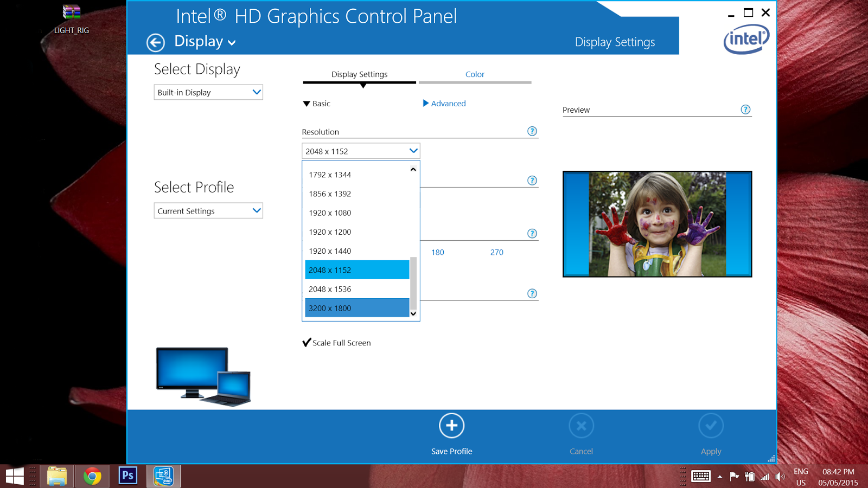This screenshot has width=868, height=488.
Task: Select resolution 1920 x 1080
Action: (357, 213)
